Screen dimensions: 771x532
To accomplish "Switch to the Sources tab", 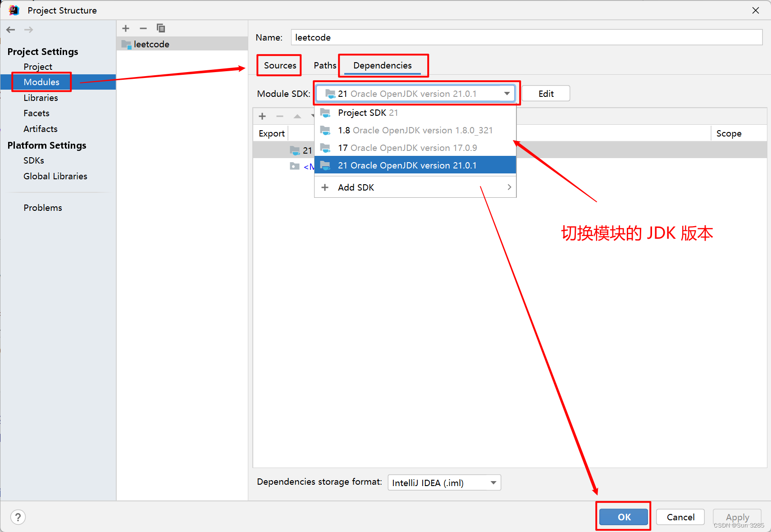I will pyautogui.click(x=280, y=65).
